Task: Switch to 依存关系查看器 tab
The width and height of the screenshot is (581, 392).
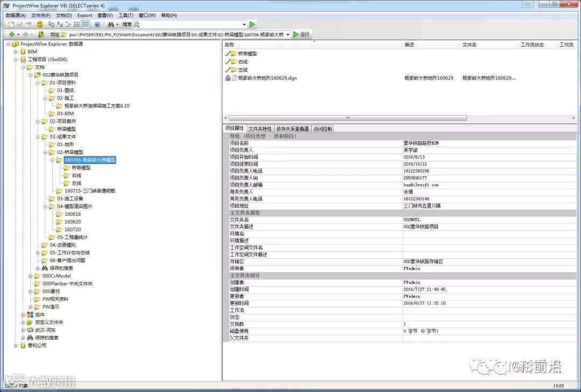Action: point(292,129)
